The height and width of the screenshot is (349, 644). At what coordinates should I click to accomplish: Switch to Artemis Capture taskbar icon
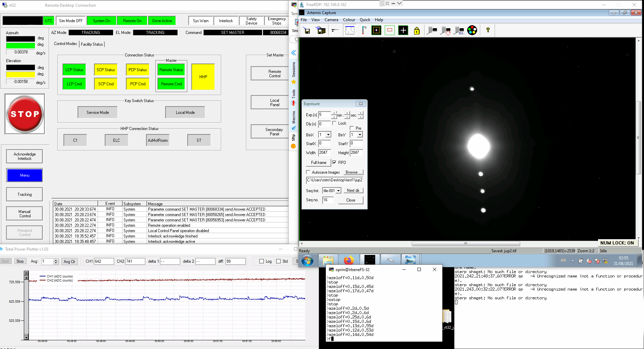[x=370, y=260]
